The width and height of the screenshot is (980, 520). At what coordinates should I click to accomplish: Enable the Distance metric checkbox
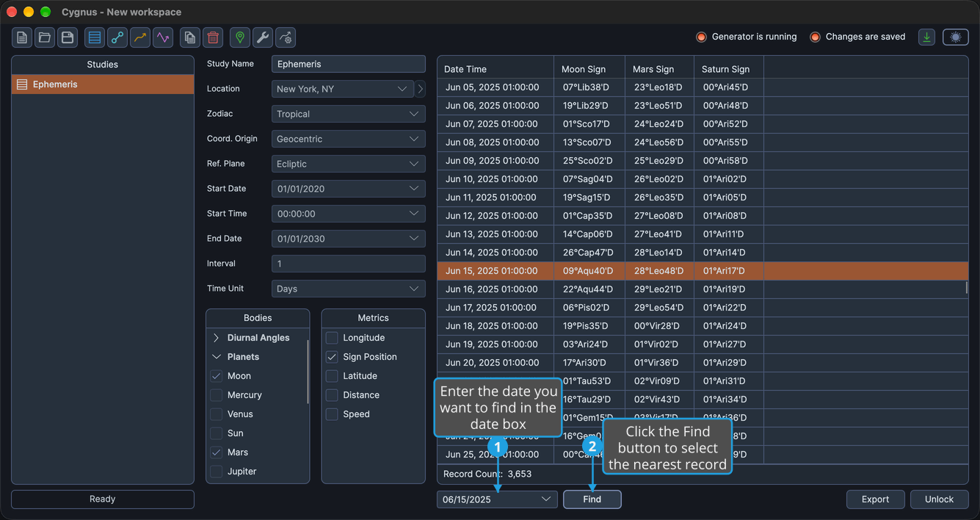pyautogui.click(x=332, y=395)
